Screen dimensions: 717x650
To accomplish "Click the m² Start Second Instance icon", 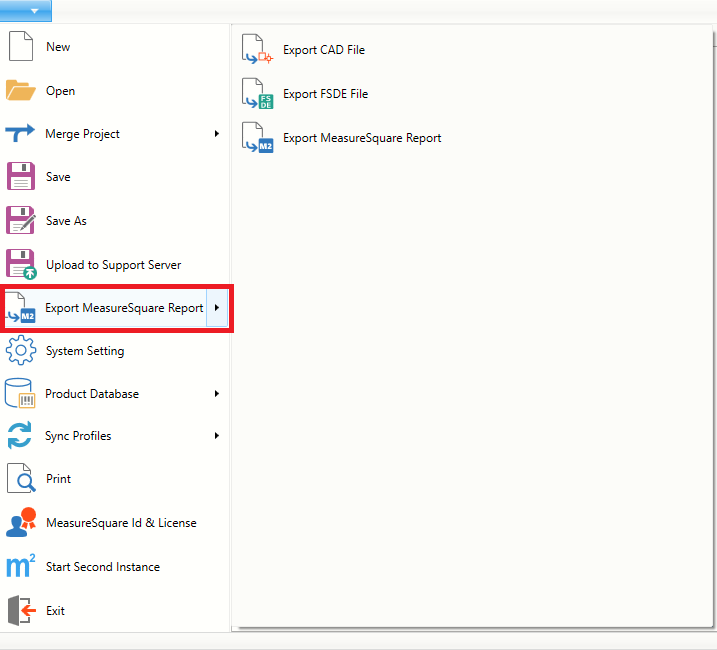I will 21,565.
